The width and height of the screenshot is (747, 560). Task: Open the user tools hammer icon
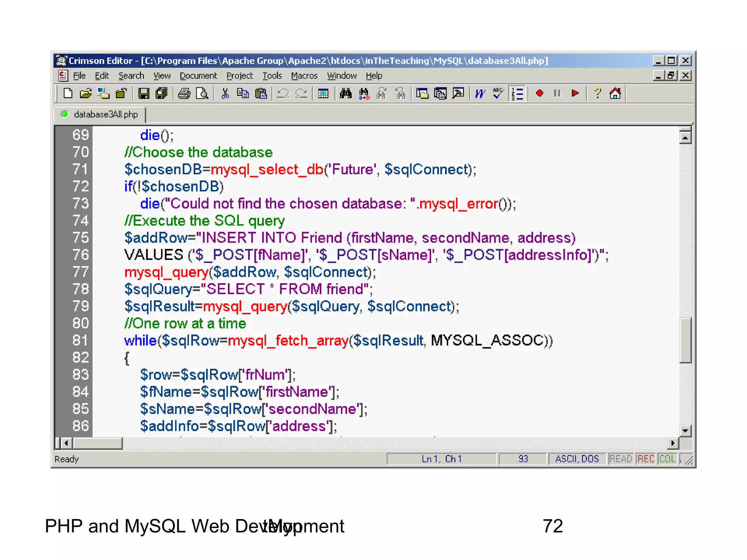[458, 94]
